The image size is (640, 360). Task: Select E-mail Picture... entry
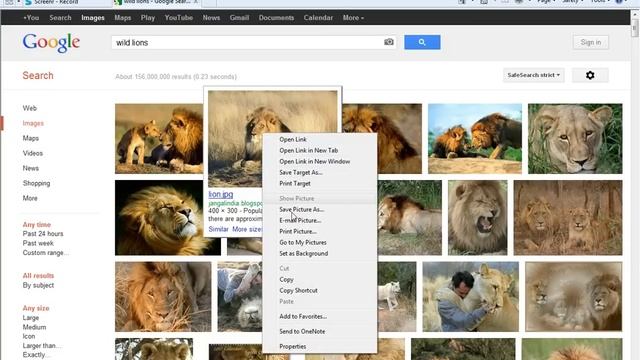(300, 220)
